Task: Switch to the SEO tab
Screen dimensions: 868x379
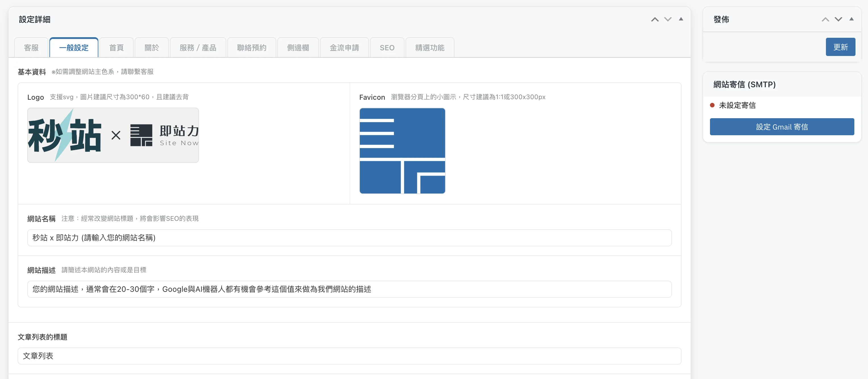Action: click(x=387, y=47)
